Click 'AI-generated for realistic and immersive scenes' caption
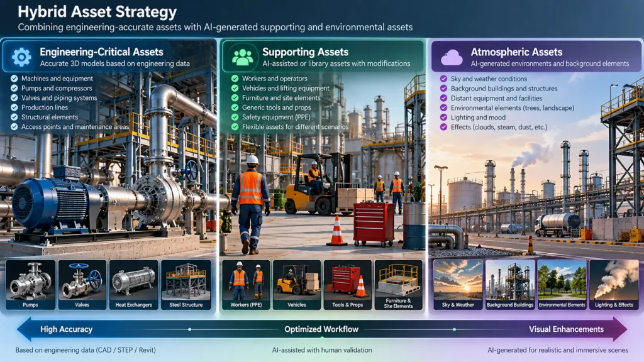Screen dimensions: 644x362 pos(558,350)
